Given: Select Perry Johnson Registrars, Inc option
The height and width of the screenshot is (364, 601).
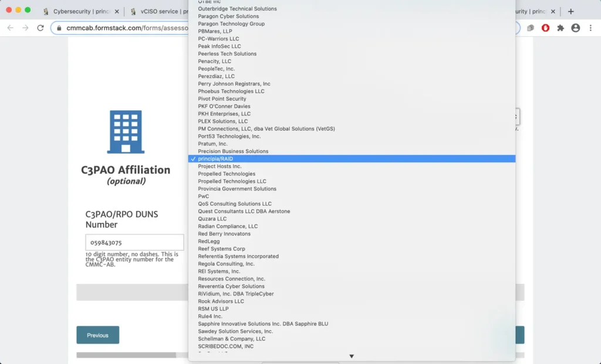Looking at the screenshot, I should (352, 84).
